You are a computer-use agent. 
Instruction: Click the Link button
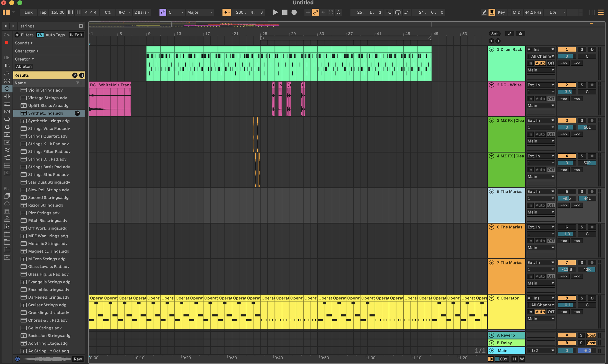pyautogui.click(x=28, y=12)
